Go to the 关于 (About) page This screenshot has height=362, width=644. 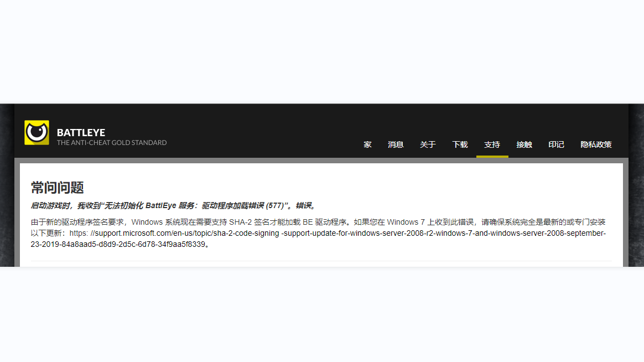pos(428,144)
